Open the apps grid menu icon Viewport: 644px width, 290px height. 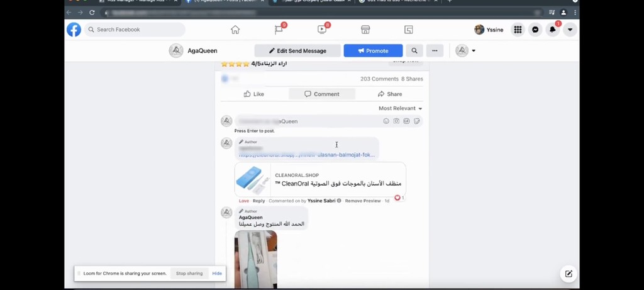point(518,30)
